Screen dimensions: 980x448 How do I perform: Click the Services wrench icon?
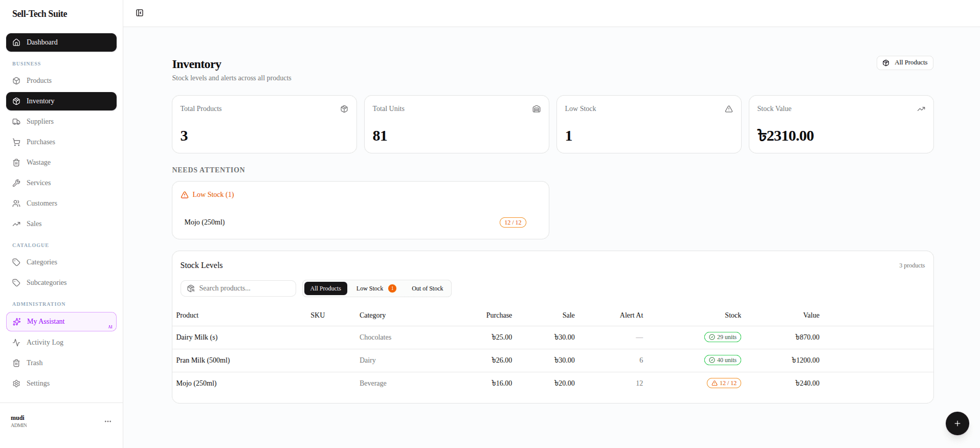pyautogui.click(x=16, y=183)
